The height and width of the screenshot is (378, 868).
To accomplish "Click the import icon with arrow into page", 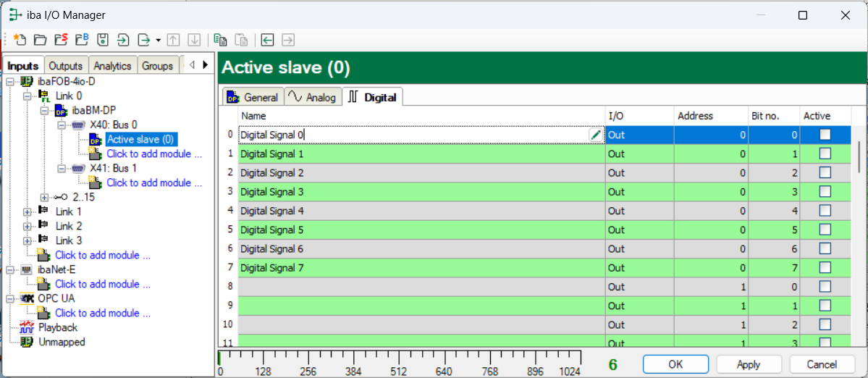I will pos(123,39).
